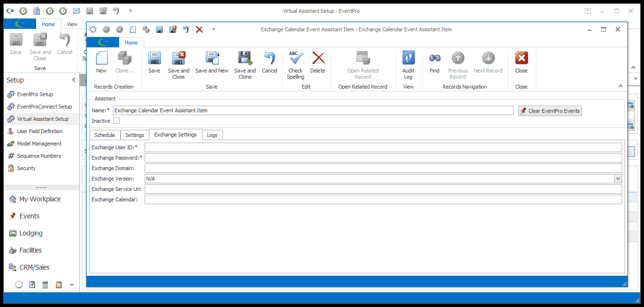644x307 pixels.
Task: Click the checklist clipboard icon in navigation footer
Action: 32,285
